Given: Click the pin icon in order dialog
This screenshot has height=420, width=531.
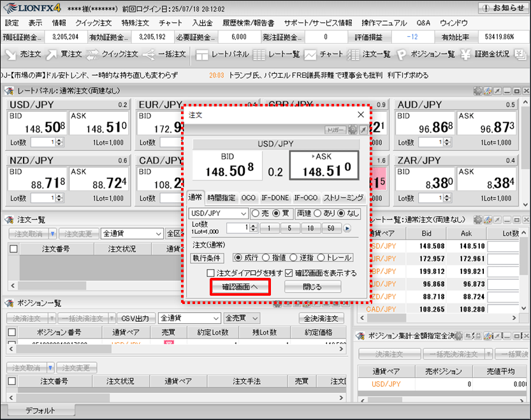Looking at the screenshot, I should [x=363, y=129].
